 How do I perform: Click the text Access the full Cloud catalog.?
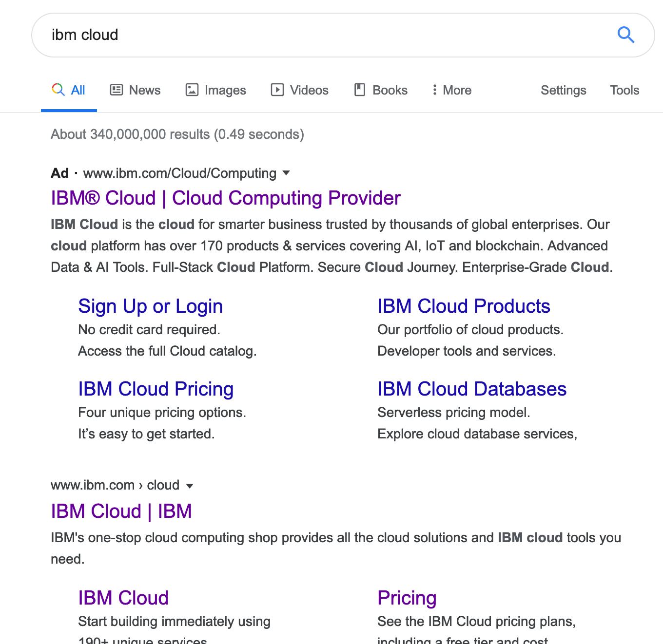pyautogui.click(x=167, y=351)
